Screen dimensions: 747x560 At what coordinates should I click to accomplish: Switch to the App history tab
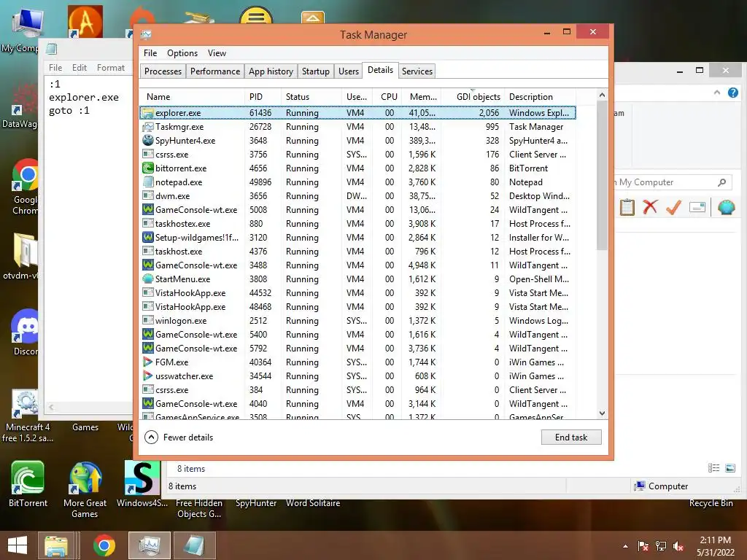point(271,71)
